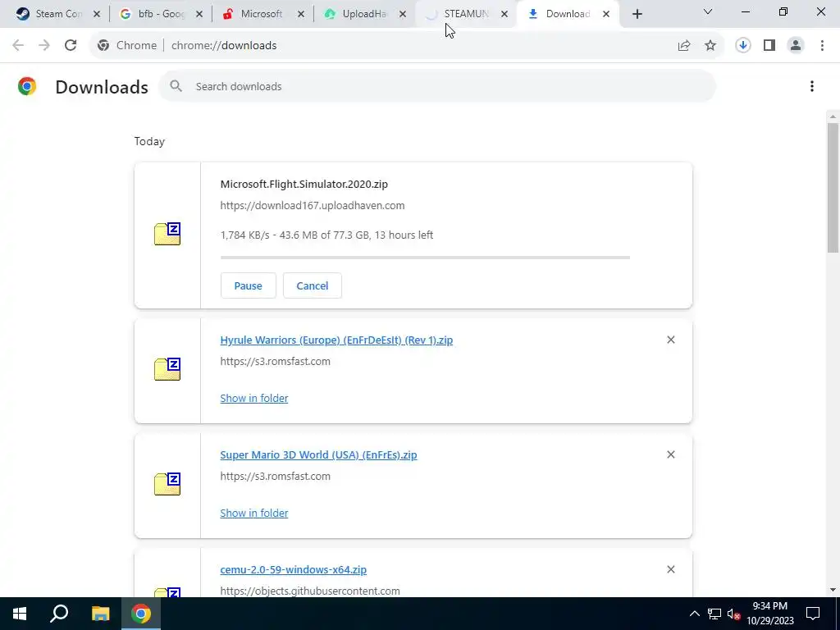Open Chrome's three-dot main menu
The image size is (840, 630).
click(x=822, y=46)
